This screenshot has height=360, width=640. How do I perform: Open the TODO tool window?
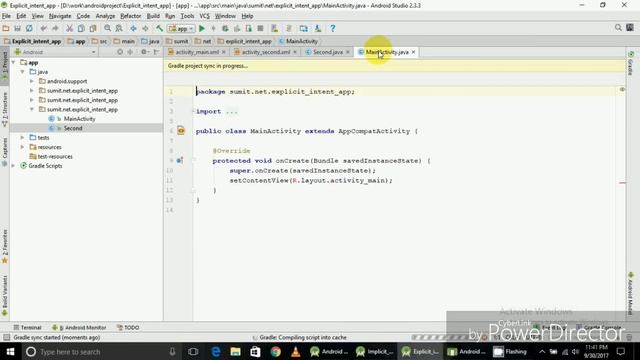click(128, 327)
